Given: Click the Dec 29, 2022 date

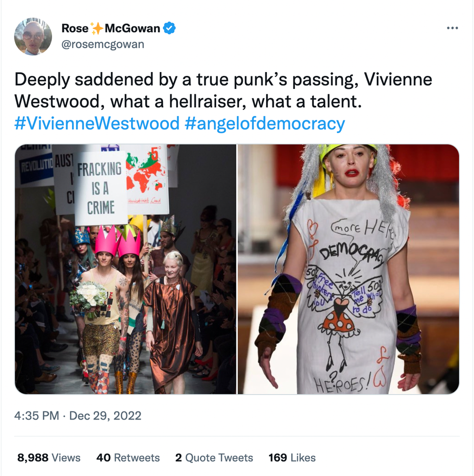Looking at the screenshot, I should point(105,416).
